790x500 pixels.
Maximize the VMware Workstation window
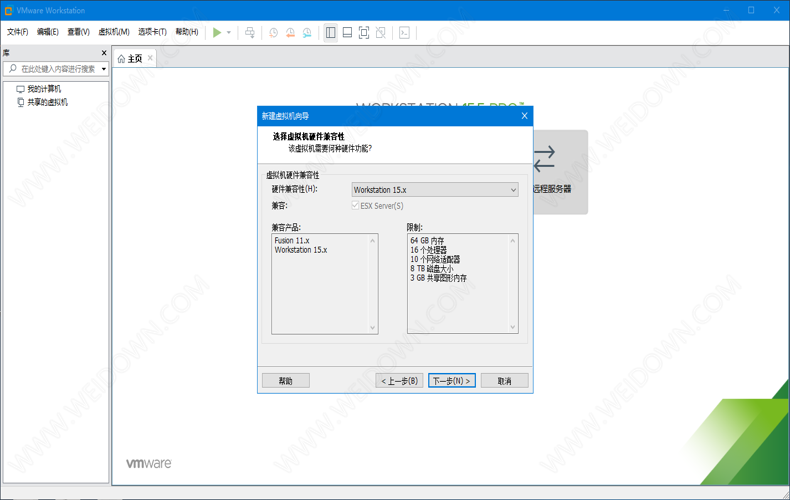tap(751, 10)
